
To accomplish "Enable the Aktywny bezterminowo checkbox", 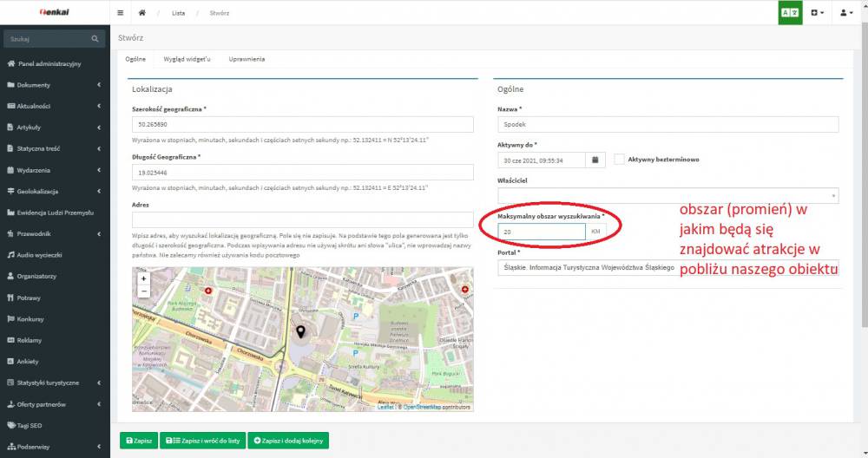I will [620, 160].
